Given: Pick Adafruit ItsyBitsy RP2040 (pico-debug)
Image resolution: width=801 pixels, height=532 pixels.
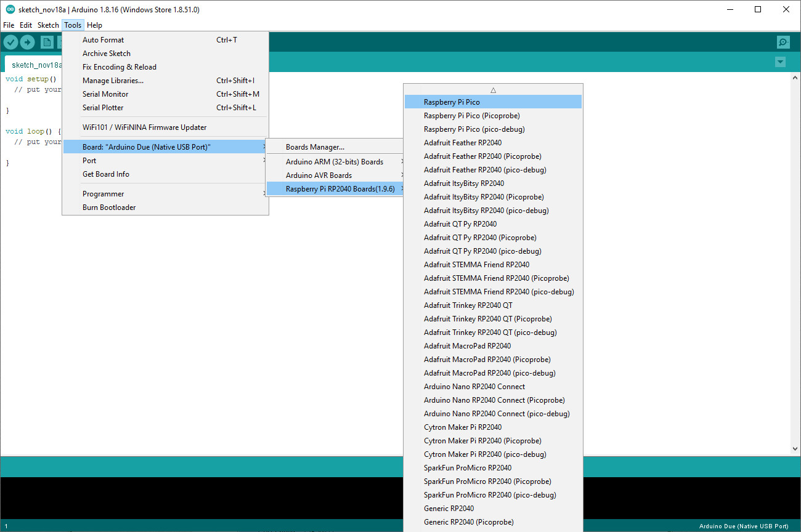Looking at the screenshot, I should 493,211.
